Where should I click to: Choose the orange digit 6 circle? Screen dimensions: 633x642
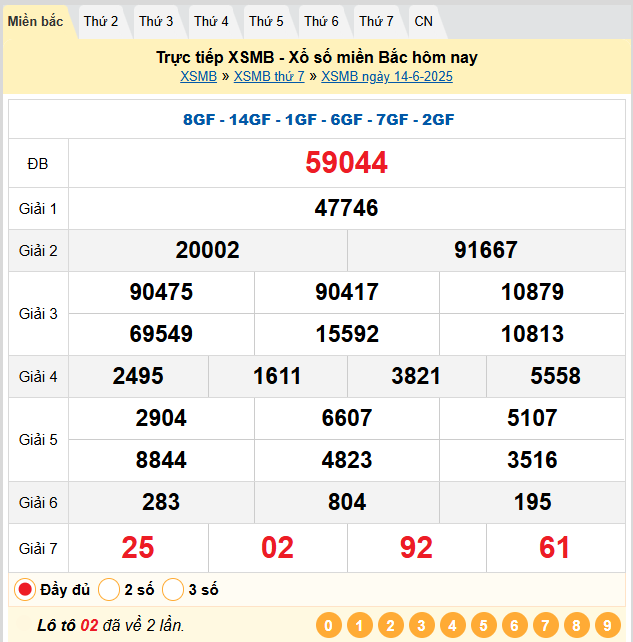[x=514, y=626]
